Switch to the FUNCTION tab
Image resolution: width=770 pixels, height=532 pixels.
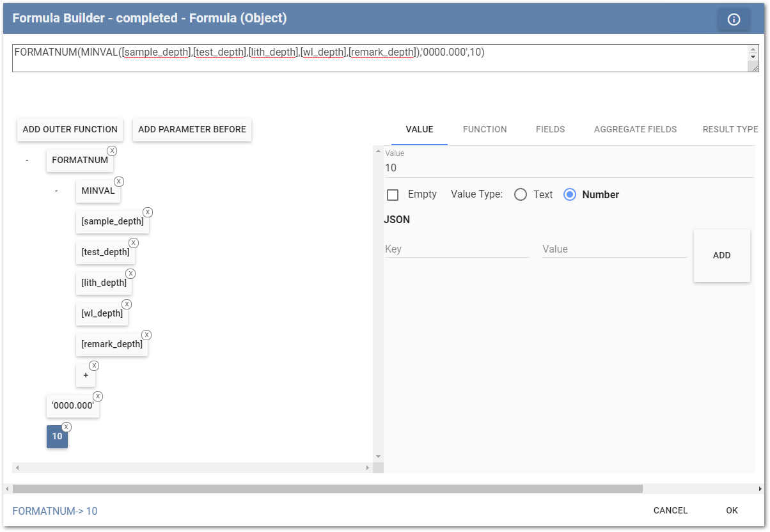click(x=484, y=129)
